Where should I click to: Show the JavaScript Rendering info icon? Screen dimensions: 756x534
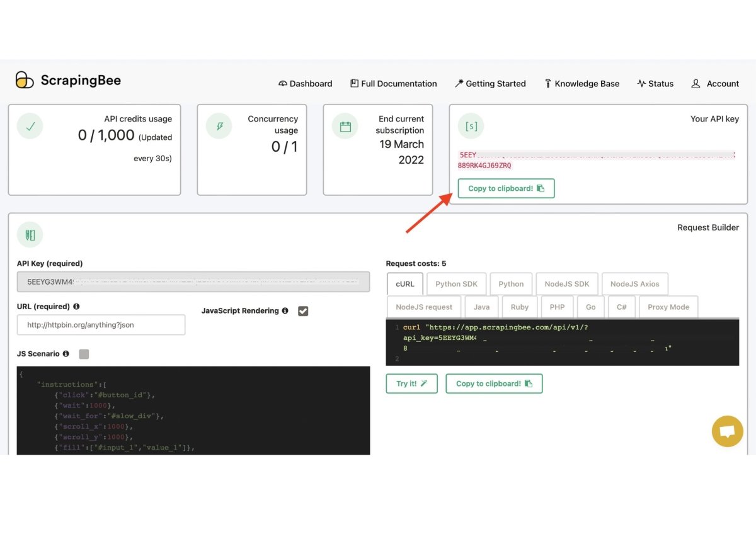click(x=285, y=311)
